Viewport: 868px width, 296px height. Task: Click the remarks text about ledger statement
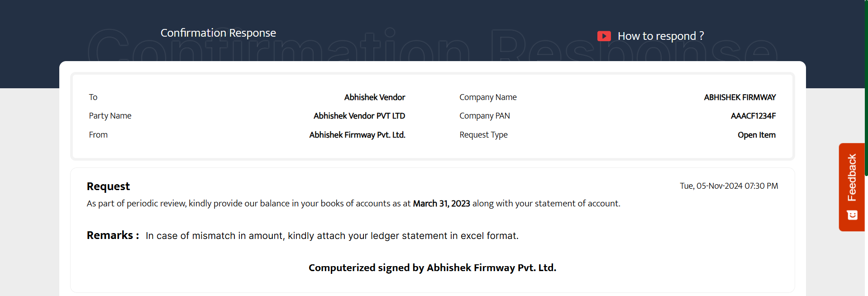332,236
